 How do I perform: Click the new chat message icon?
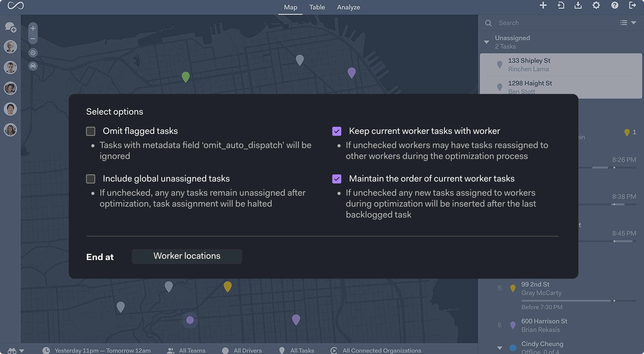click(10, 27)
